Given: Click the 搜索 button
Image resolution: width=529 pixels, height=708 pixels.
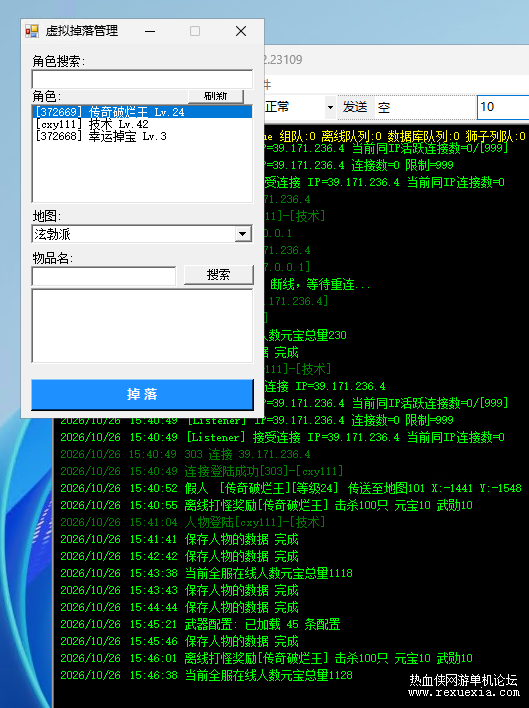Looking at the screenshot, I should (218, 275).
